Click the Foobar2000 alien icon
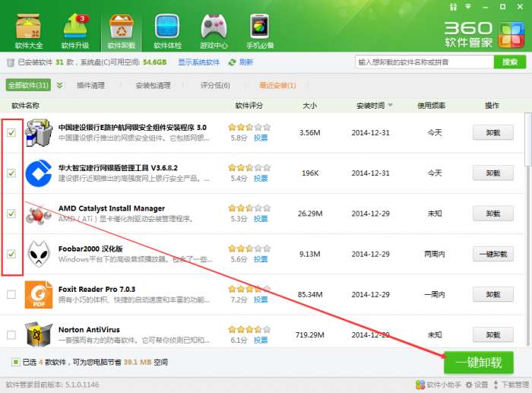Viewport: 532px width, 393px height. pyautogui.click(x=39, y=254)
